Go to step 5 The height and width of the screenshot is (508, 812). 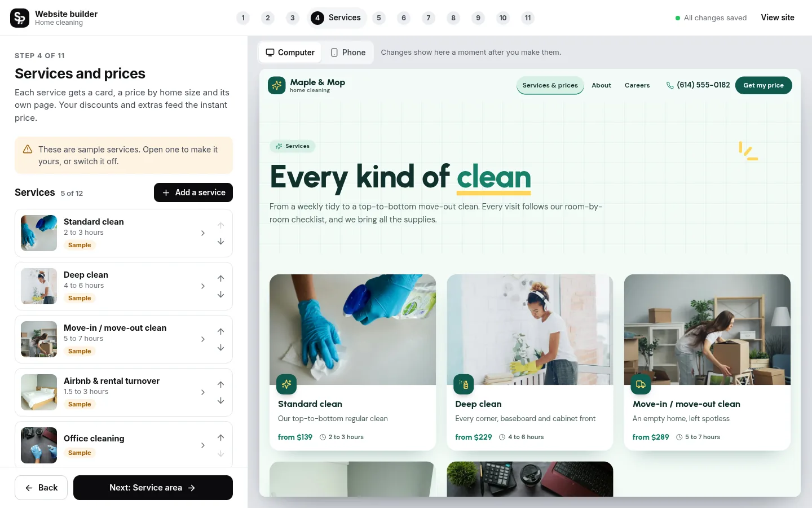coord(379,18)
